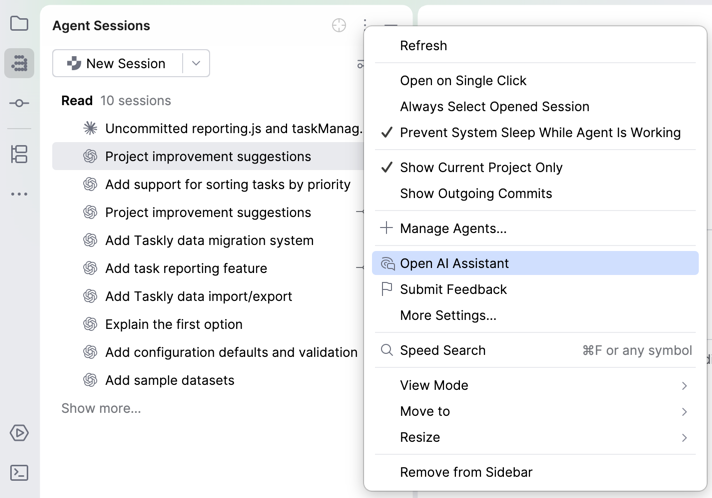
Task: Select Remove from Sidebar menu item
Action: pyautogui.click(x=535, y=472)
